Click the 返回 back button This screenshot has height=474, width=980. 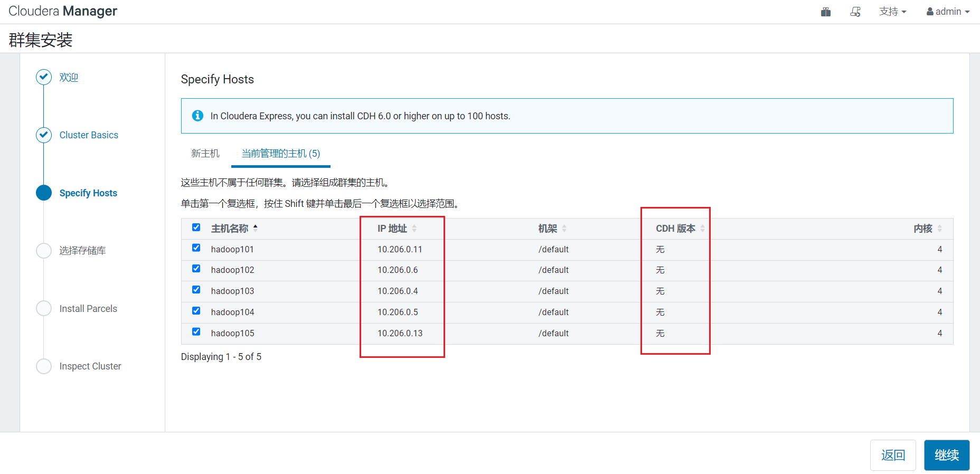tap(893, 455)
